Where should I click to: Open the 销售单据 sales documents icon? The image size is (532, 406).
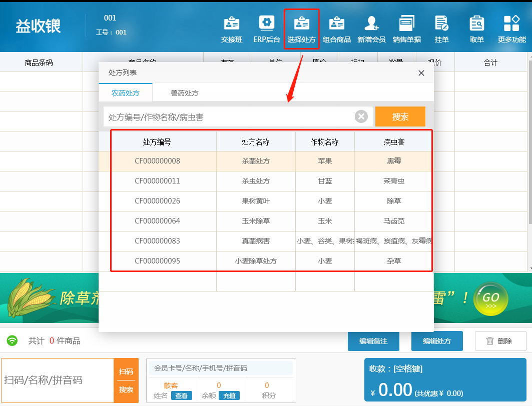tap(406, 29)
